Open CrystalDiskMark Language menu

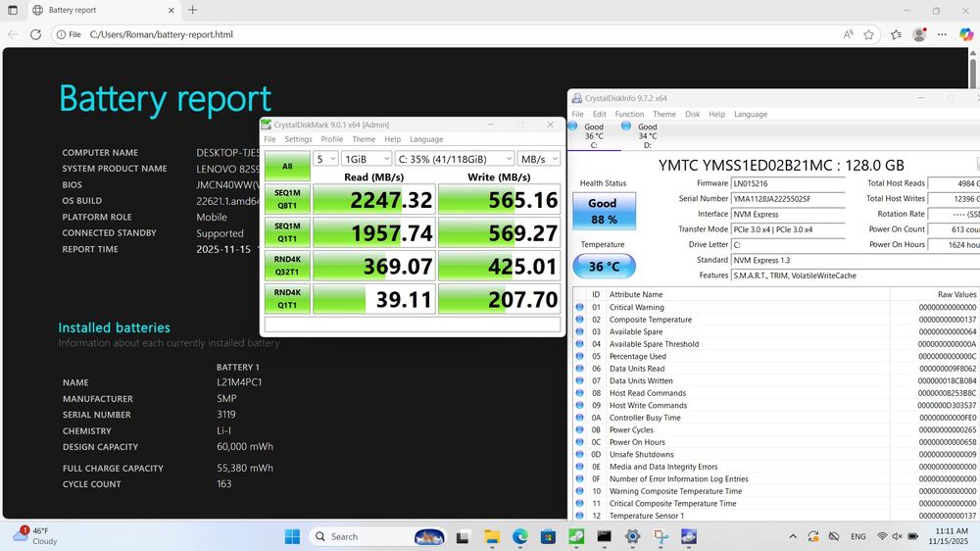pyautogui.click(x=426, y=139)
